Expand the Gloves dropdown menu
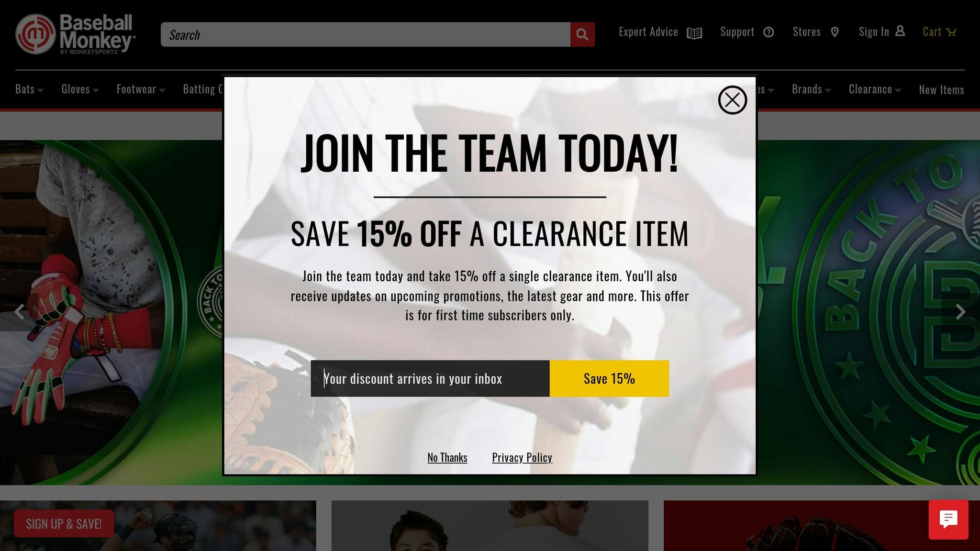Viewport: 980px width, 551px height. (80, 89)
